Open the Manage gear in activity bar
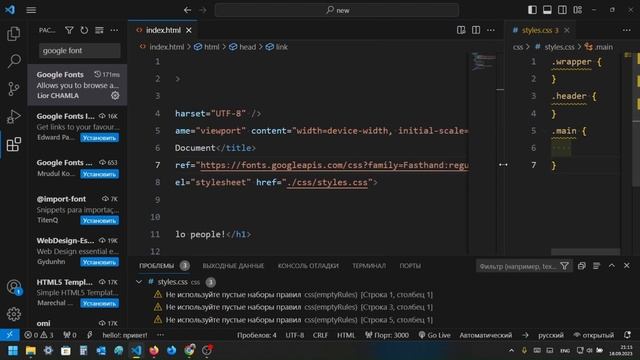 coord(14,314)
